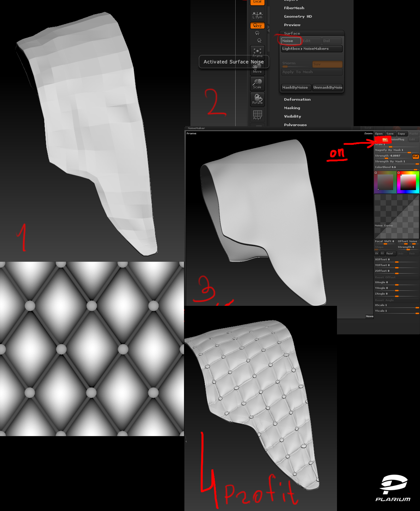This screenshot has width=420, height=511.
Task: Click Copy in NoiseMaker window
Action: [402, 134]
